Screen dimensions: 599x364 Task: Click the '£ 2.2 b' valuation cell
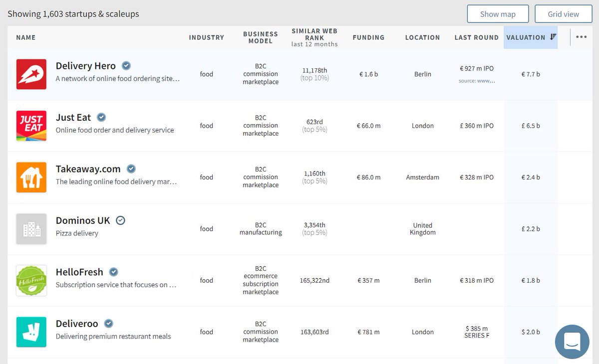click(531, 229)
